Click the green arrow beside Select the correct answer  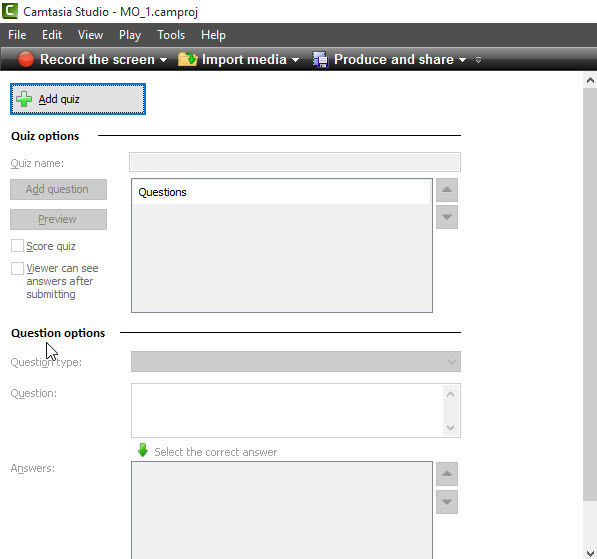pos(143,450)
